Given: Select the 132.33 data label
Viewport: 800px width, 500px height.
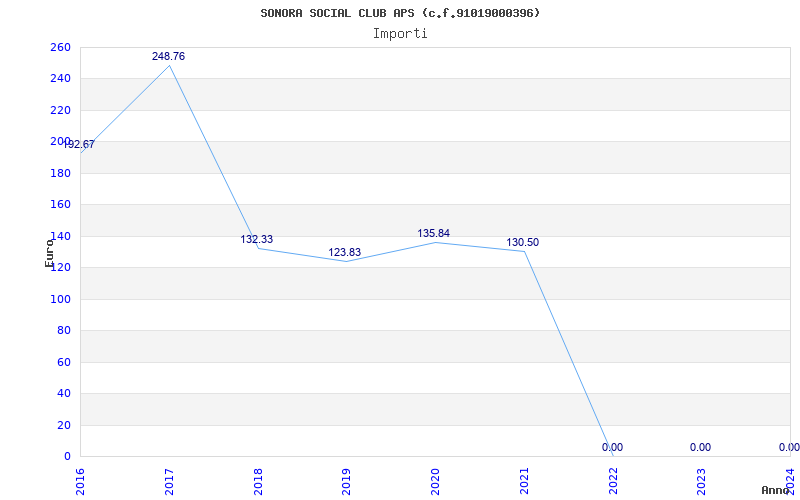Looking at the screenshot, I should [x=257, y=239].
